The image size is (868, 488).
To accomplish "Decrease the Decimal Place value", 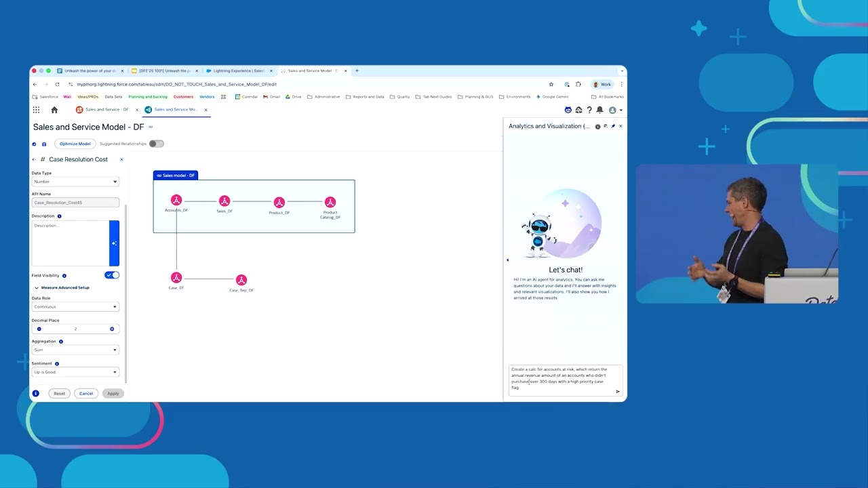I will (x=39, y=329).
